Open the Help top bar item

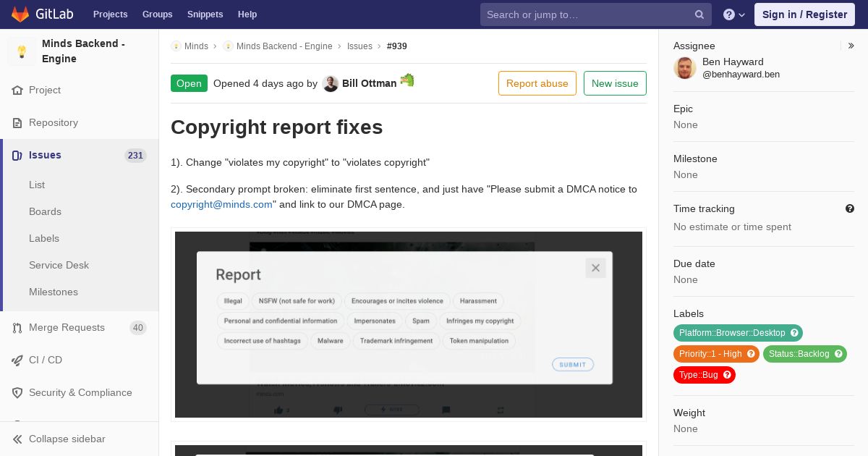click(247, 14)
